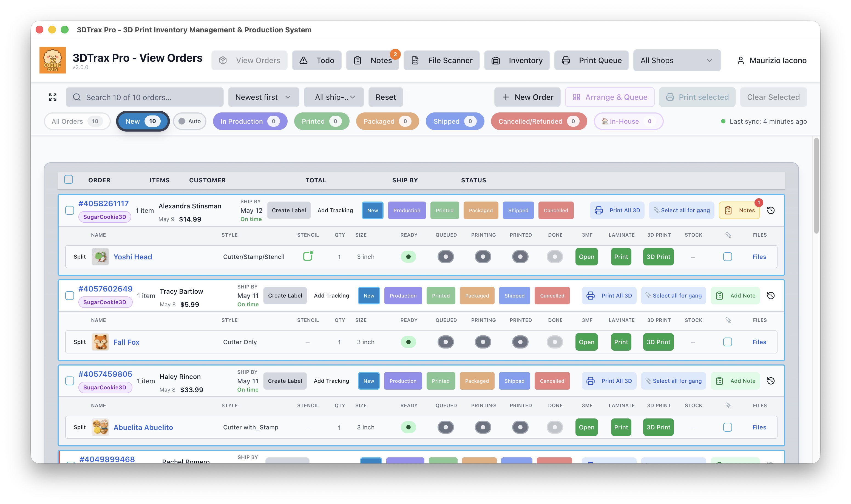This screenshot has width=851, height=504.
Task: Open the Todo tab
Action: pyautogui.click(x=316, y=60)
